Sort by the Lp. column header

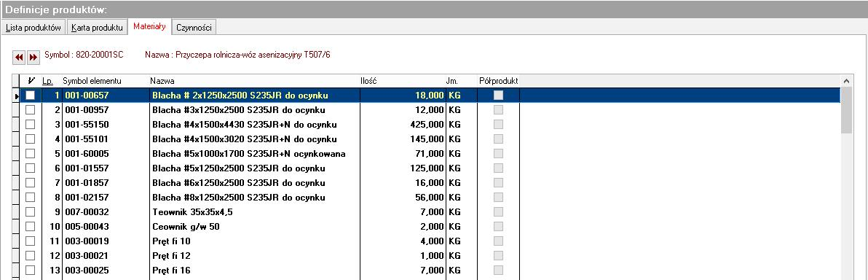(x=47, y=81)
